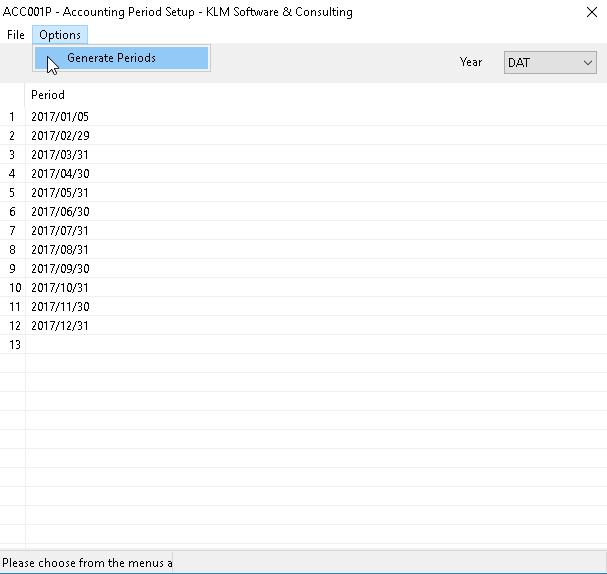
Task: Select period cell 2017/06/30
Action: pyautogui.click(x=316, y=211)
